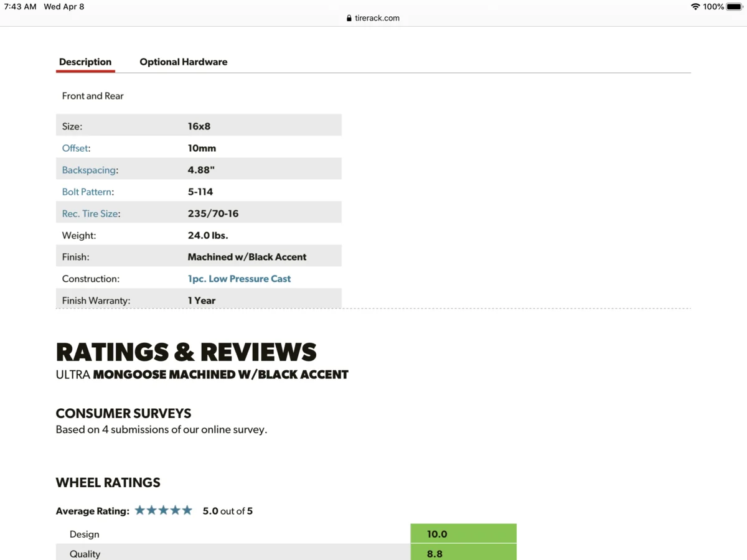Image resolution: width=747 pixels, height=560 pixels.
Task: Click the Weight: row label
Action: (79, 235)
